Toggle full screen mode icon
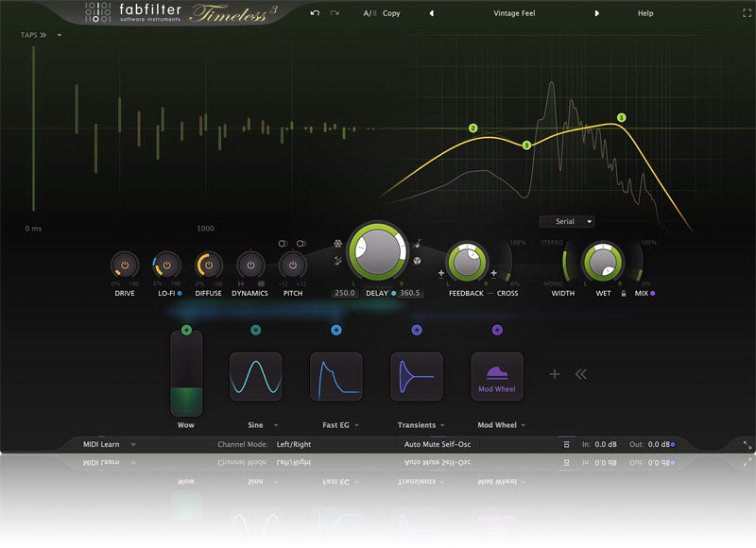 pos(747,13)
